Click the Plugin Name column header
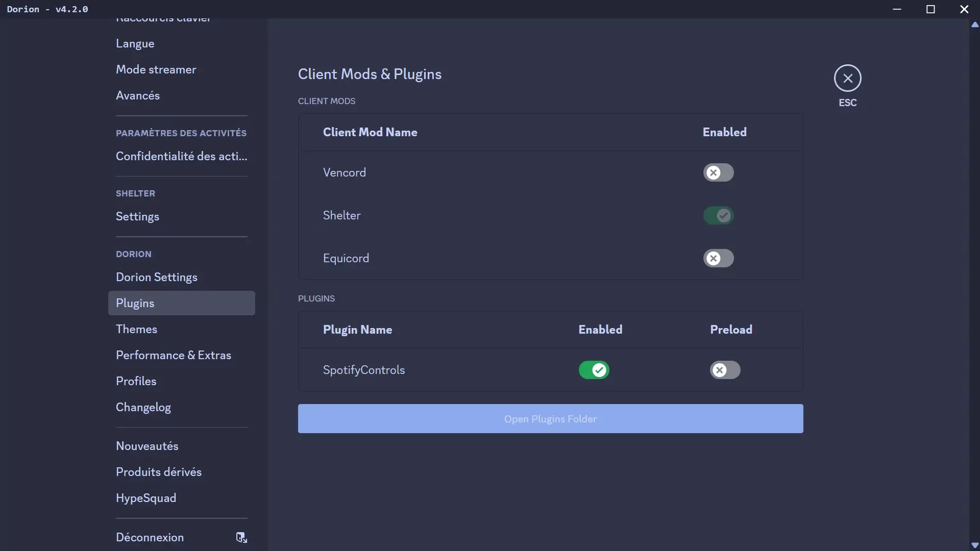This screenshot has height=551, width=980. click(357, 330)
